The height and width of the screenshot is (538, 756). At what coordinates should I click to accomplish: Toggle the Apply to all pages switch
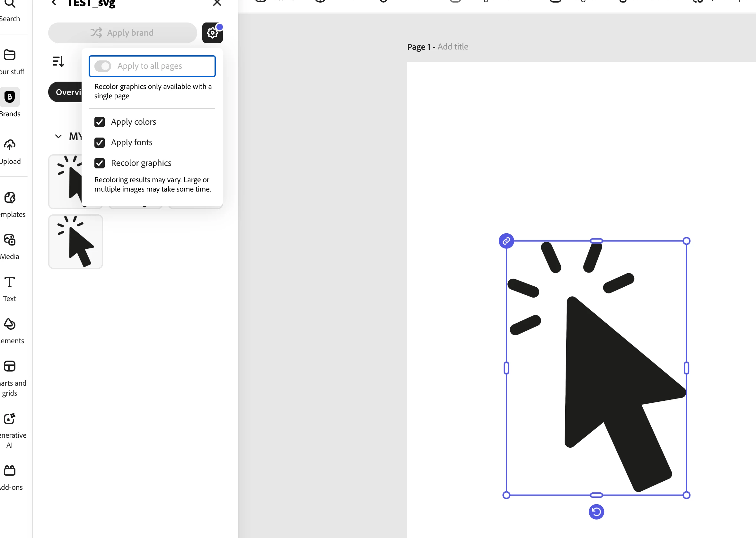pos(103,66)
